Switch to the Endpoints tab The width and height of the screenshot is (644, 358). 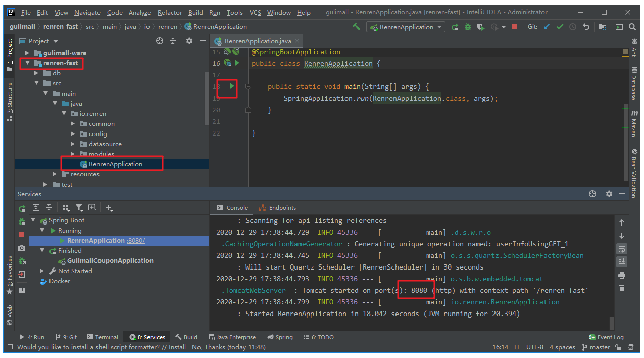click(x=277, y=208)
